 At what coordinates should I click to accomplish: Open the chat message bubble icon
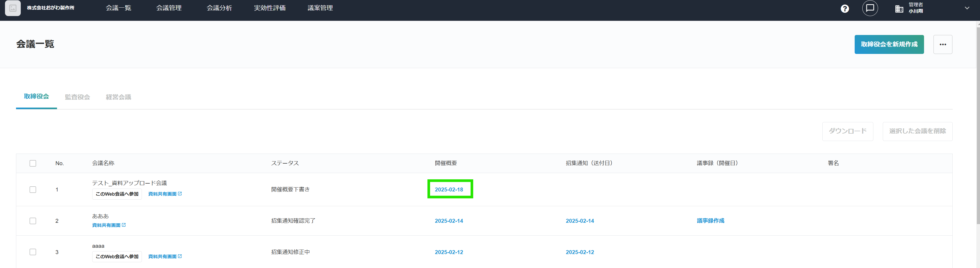(870, 8)
